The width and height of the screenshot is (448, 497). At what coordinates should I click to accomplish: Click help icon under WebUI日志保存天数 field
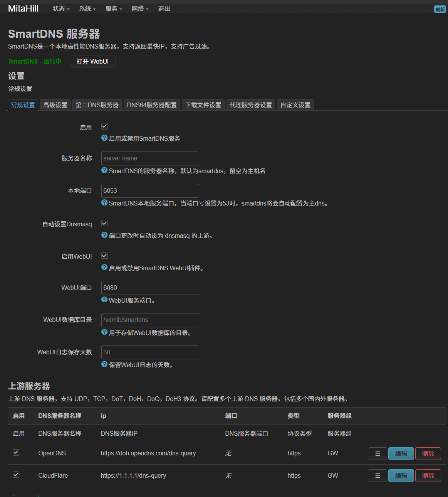[104, 364]
